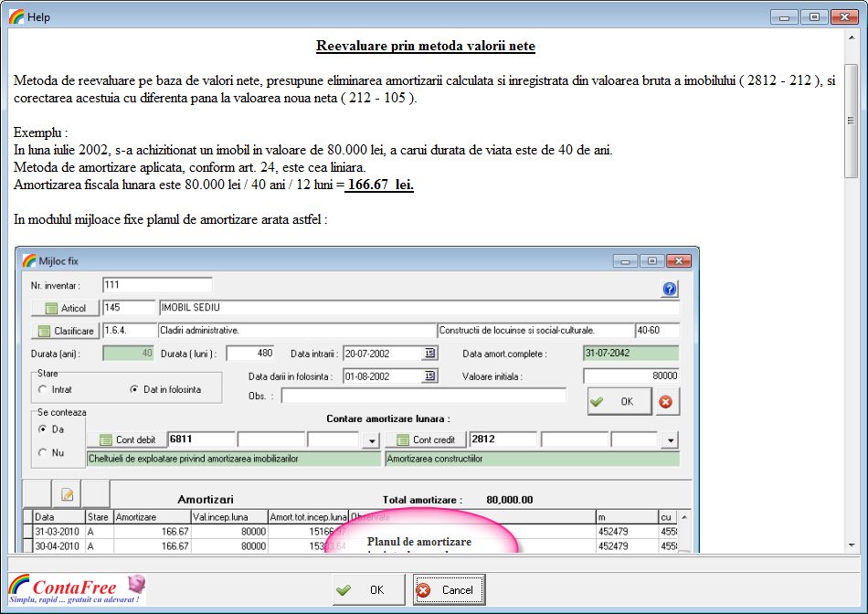The height and width of the screenshot is (614, 868).
Task: Click the Help window scrollbar down arrow
Action: point(852,545)
